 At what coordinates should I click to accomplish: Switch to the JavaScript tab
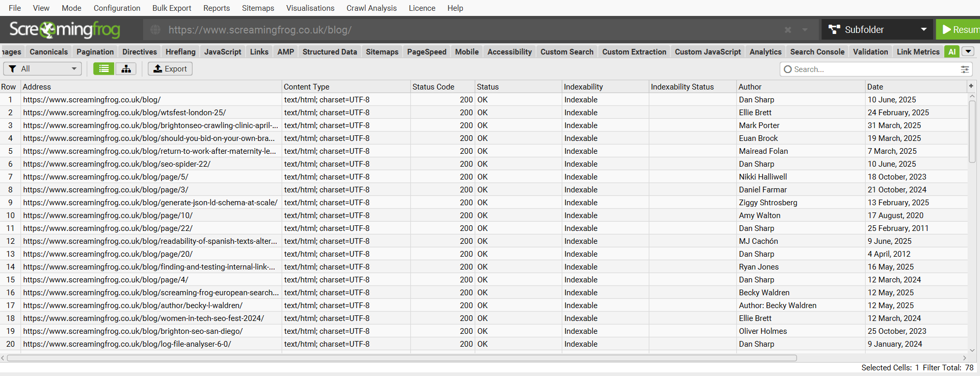[x=222, y=51]
